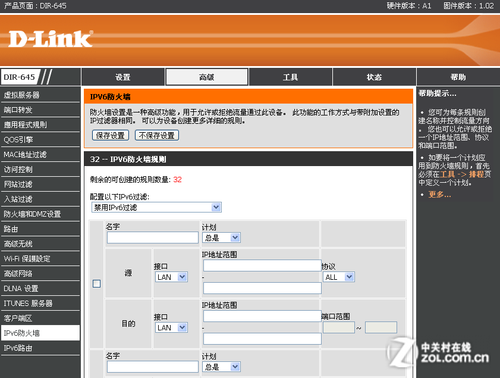Select IPv6防火墙 sidebar item

[x=40, y=333]
